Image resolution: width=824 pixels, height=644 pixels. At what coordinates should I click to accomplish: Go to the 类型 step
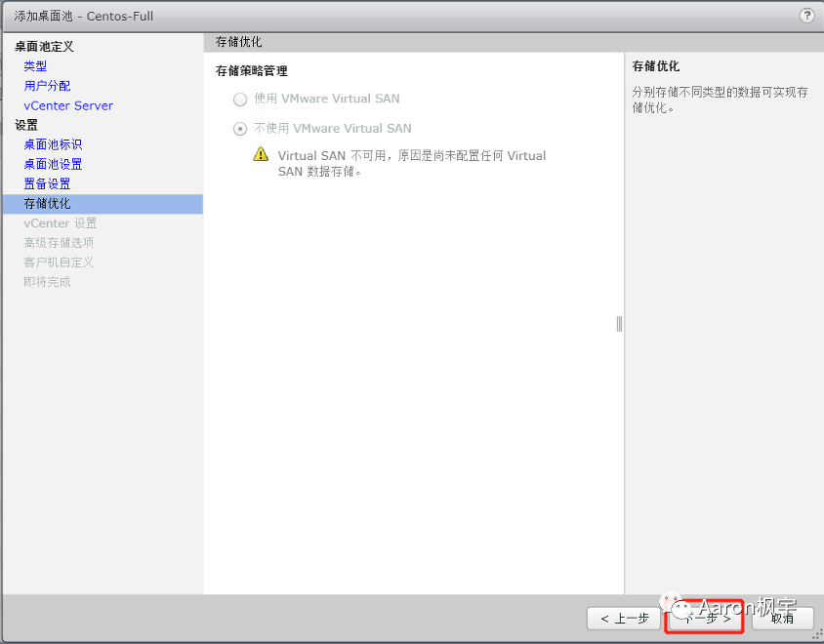point(35,66)
